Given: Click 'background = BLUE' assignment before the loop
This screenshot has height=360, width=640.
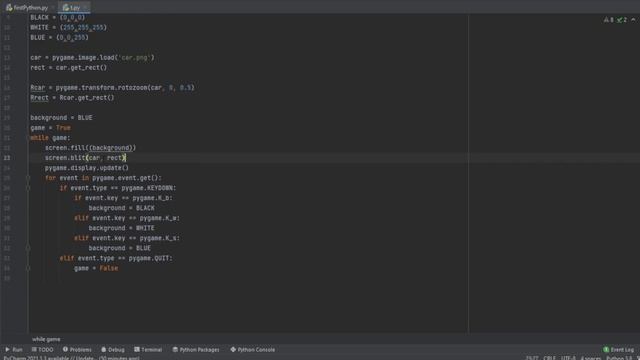Looking at the screenshot, I should pos(61,118).
